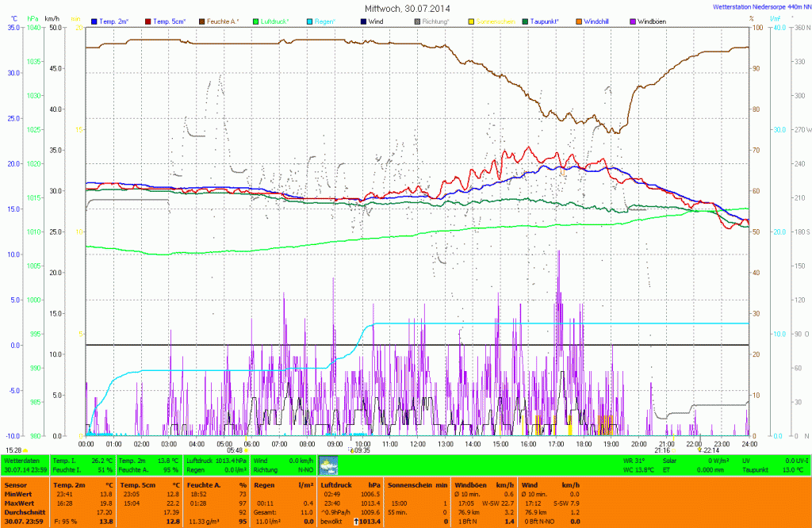Click the red Temp. 5cm legend square
The image size is (812, 528).
pyautogui.click(x=150, y=21)
